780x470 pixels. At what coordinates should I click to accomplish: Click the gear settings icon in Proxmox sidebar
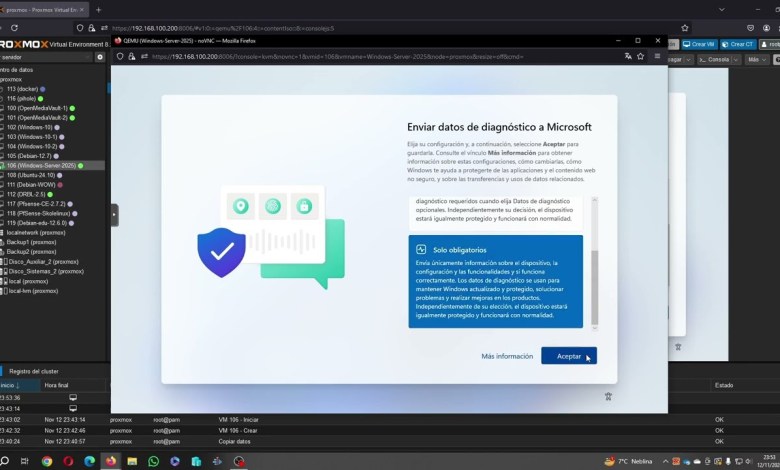[x=100, y=57]
